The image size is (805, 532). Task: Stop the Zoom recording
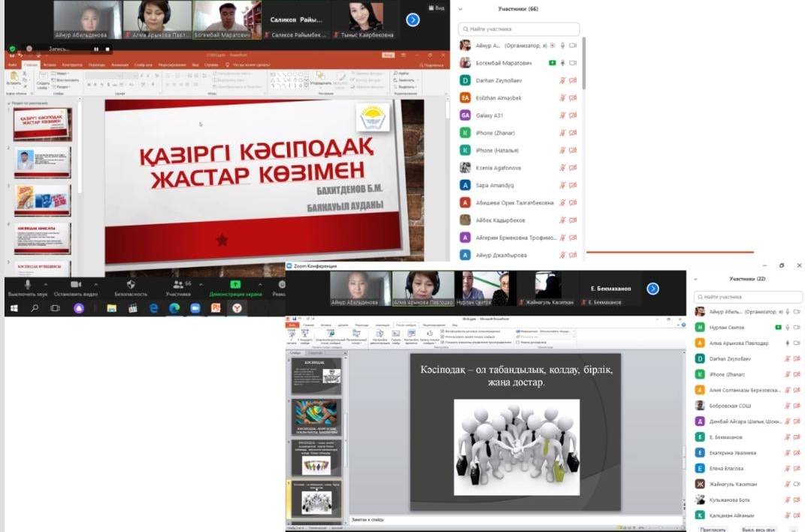[107, 50]
